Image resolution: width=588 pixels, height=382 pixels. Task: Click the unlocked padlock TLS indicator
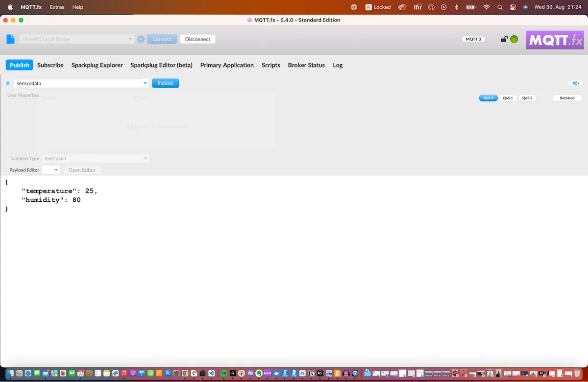504,39
